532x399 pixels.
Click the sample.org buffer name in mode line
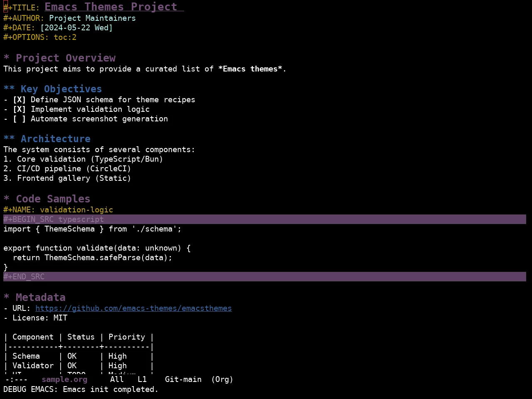point(64,379)
